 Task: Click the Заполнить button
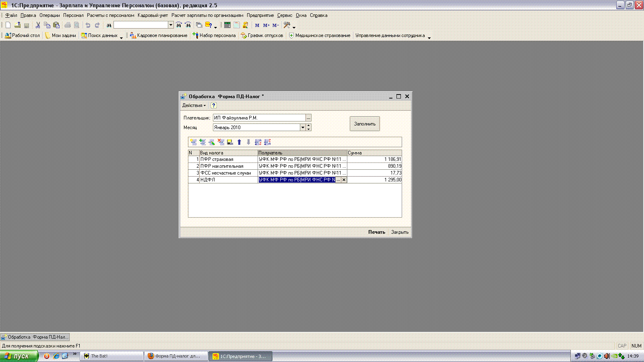pos(365,124)
